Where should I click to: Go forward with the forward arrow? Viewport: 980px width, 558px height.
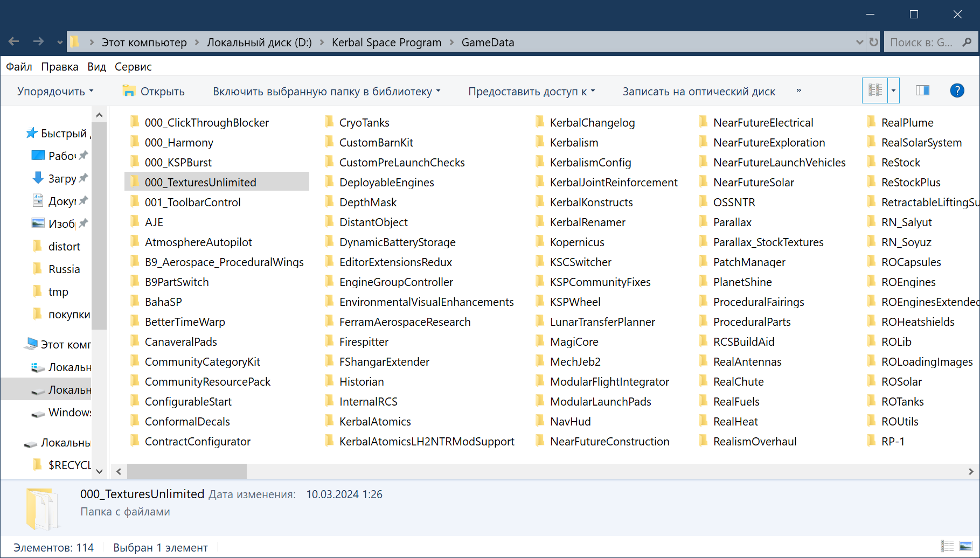coord(38,41)
